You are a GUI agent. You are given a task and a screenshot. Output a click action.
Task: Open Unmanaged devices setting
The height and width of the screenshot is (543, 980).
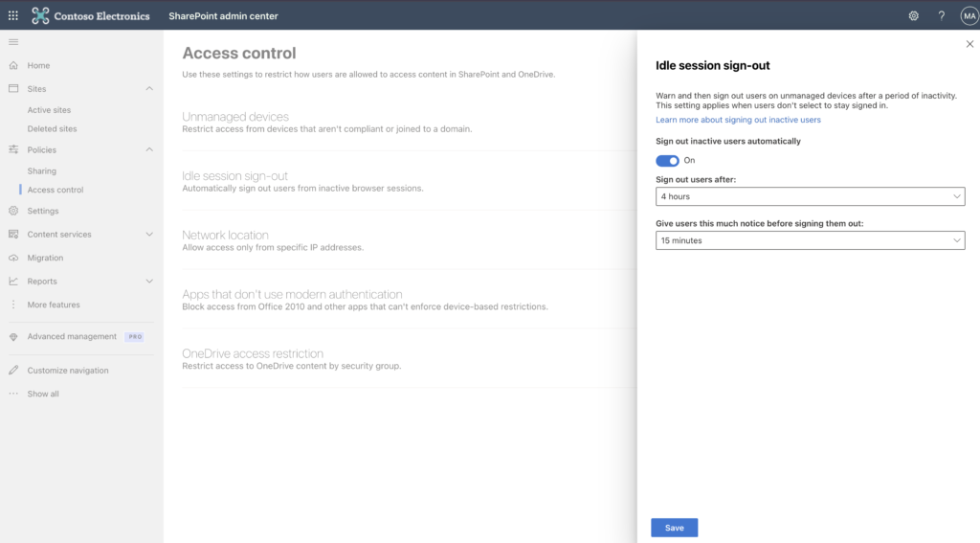point(235,117)
